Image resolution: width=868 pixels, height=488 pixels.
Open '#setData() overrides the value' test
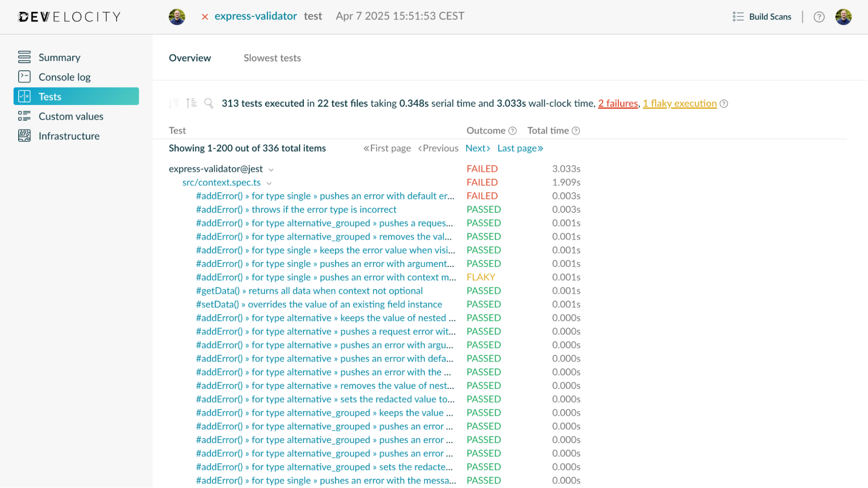tap(319, 304)
